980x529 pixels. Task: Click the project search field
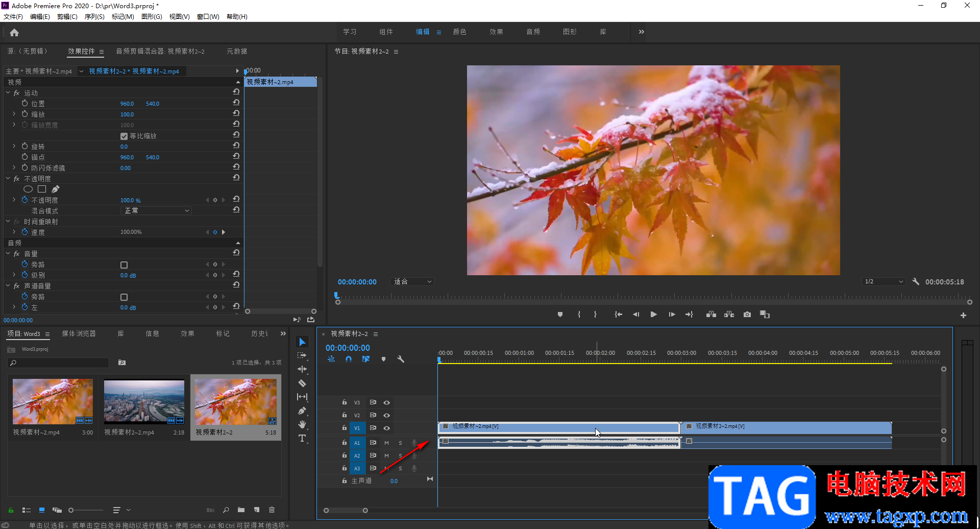pyautogui.click(x=59, y=363)
